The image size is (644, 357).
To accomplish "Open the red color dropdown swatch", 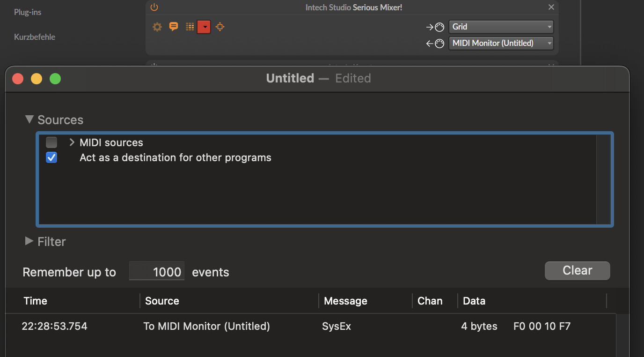I will click(x=204, y=27).
